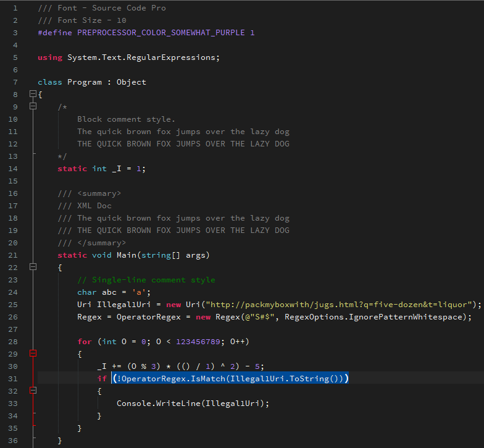Collapse the Main method body fold marker
Image resolution: width=484 pixels, height=448 pixels.
tap(33, 268)
